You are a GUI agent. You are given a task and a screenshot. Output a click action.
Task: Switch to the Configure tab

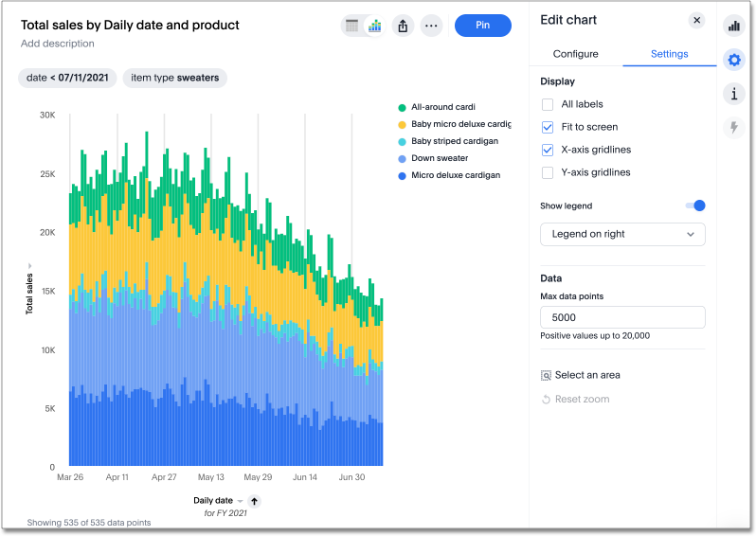click(575, 54)
